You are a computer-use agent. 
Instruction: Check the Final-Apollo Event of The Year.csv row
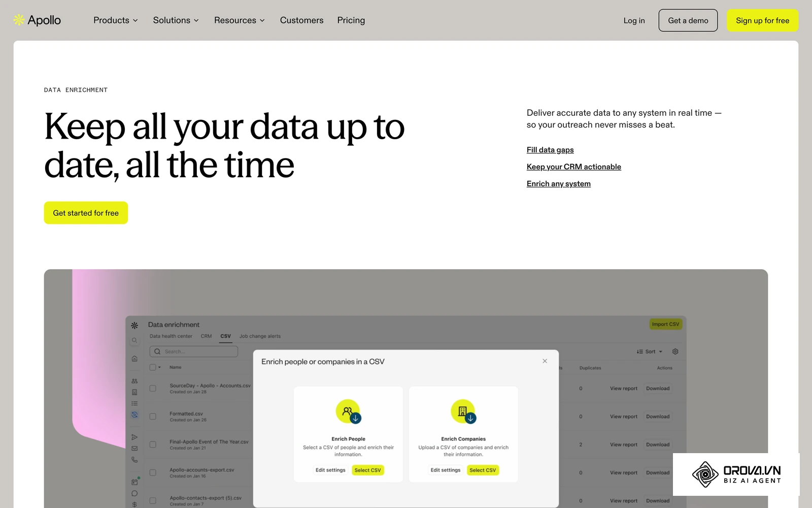pos(153,444)
